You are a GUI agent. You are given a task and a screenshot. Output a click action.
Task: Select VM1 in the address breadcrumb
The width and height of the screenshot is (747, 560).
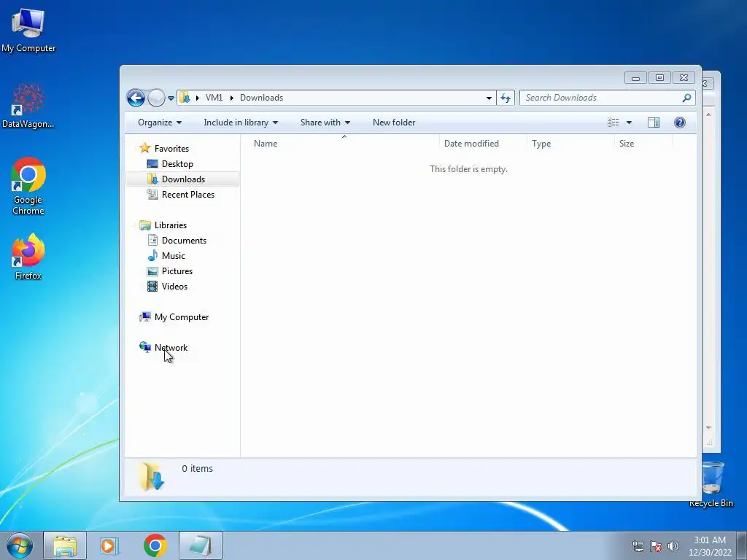pos(214,98)
